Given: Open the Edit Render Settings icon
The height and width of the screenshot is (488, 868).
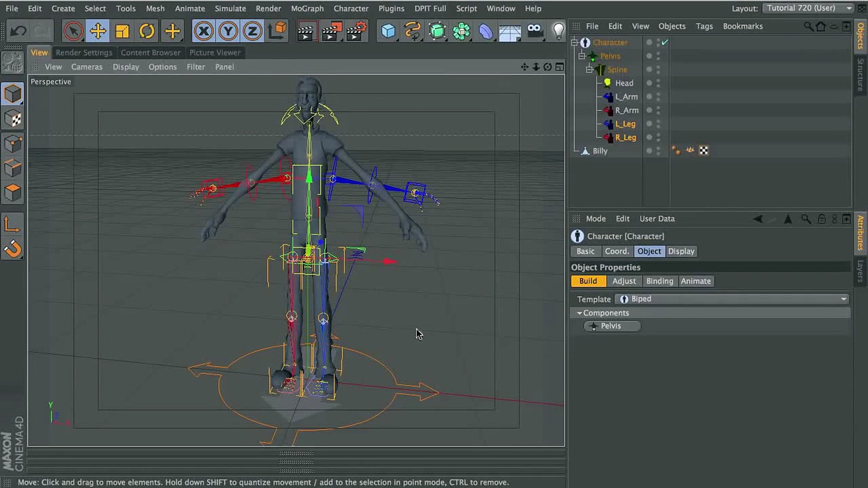Looking at the screenshot, I should click(356, 31).
